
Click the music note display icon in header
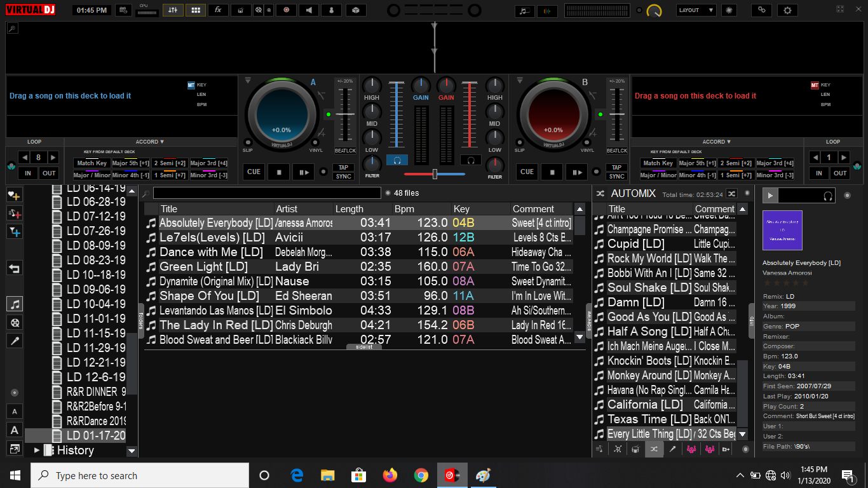coord(524,11)
